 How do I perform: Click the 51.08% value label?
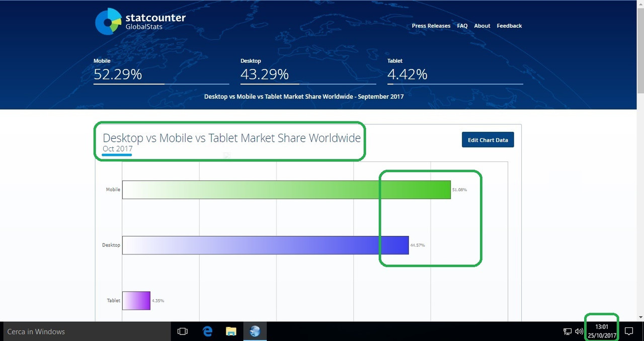pyautogui.click(x=459, y=190)
